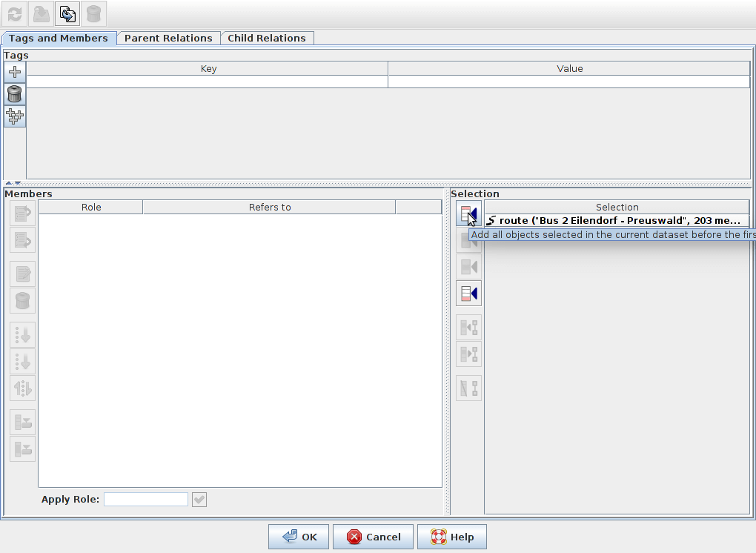Confirm the dialog with OK
This screenshot has width=756, height=553.
click(x=299, y=537)
